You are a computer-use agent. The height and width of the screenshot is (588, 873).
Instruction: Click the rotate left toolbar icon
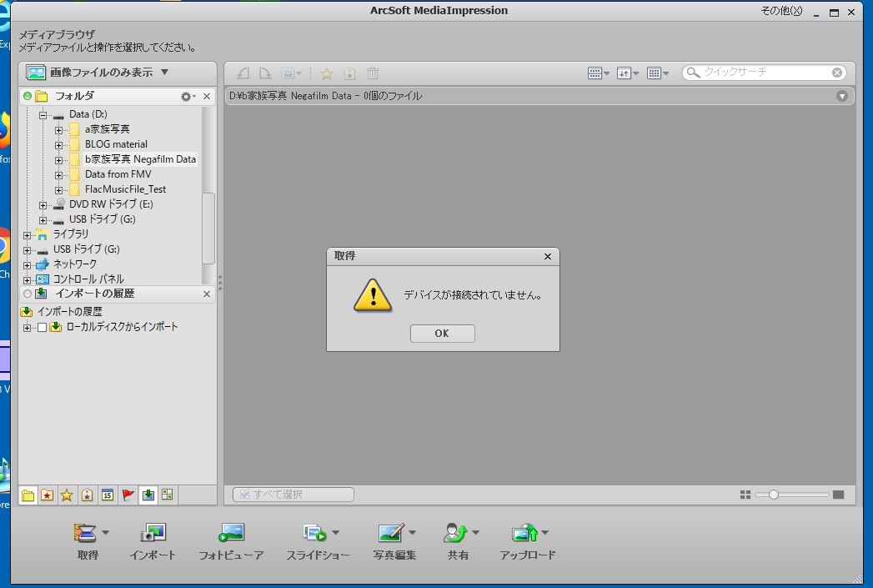[243, 73]
